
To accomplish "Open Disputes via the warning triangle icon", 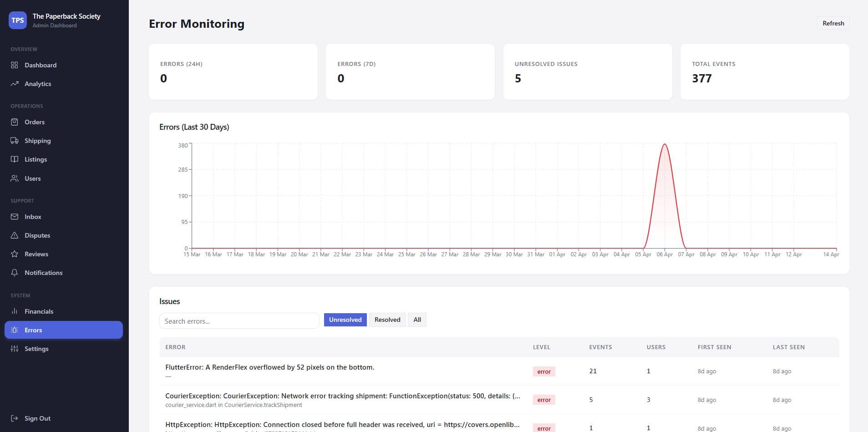I will pos(15,235).
